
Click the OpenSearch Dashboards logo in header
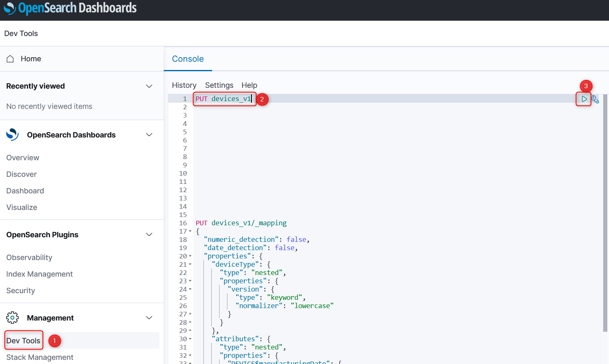pos(70,8)
